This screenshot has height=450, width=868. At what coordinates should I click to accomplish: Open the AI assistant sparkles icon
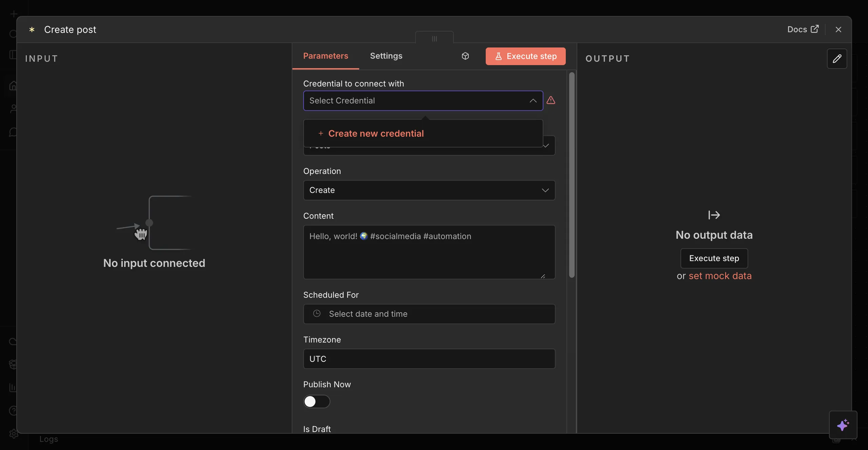pos(843,425)
